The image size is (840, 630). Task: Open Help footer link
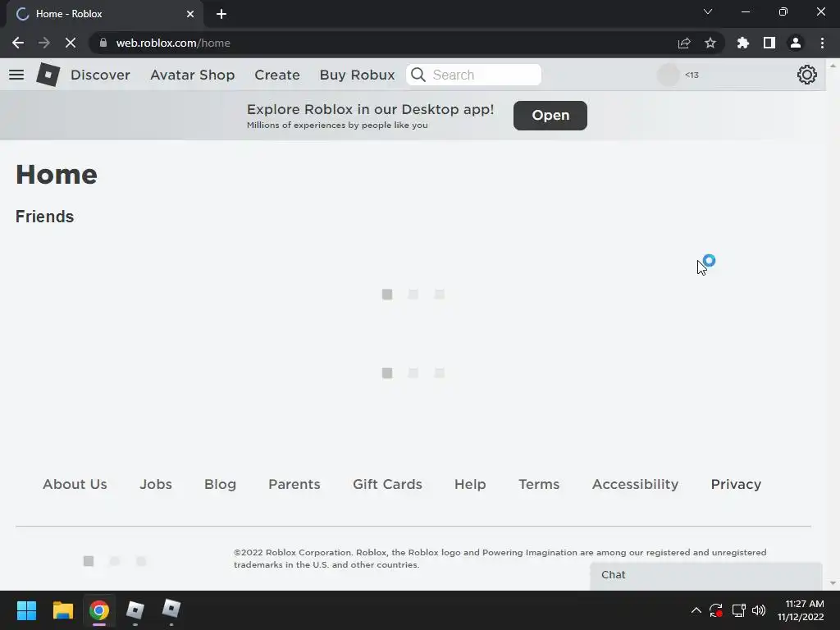(x=470, y=484)
